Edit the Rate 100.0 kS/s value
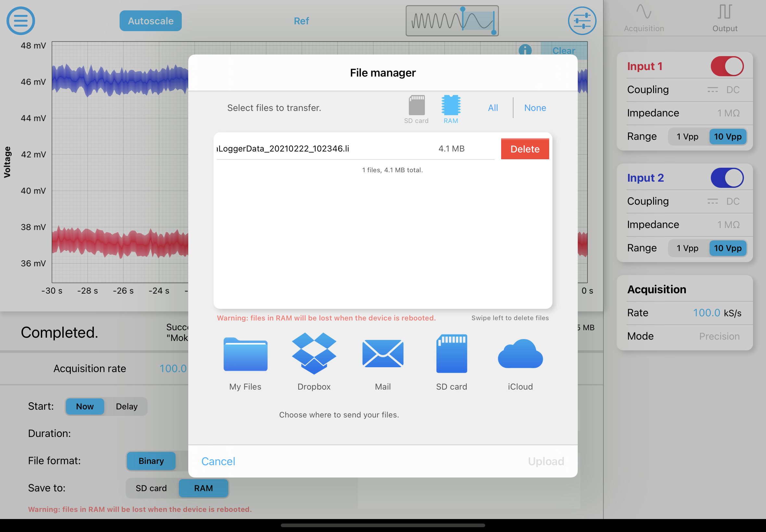 [706, 313]
